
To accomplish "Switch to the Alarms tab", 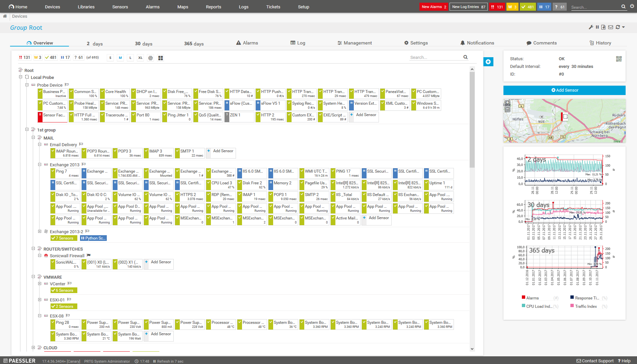I will (x=247, y=43).
